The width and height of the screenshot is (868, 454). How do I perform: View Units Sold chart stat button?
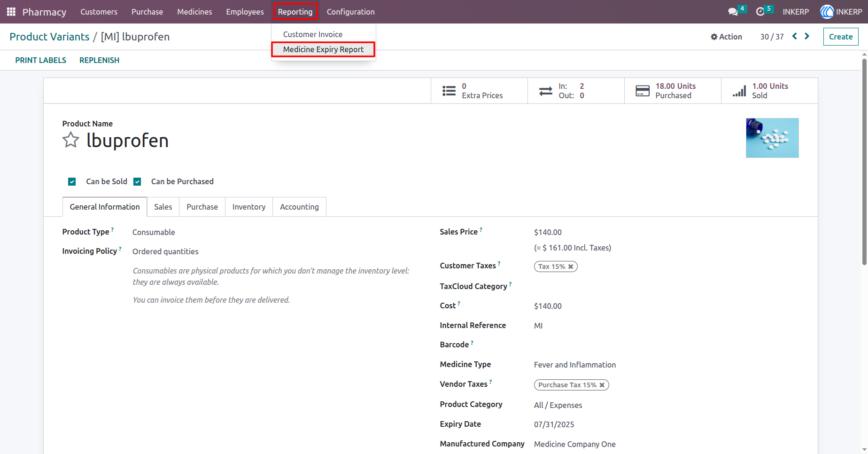tap(769, 91)
